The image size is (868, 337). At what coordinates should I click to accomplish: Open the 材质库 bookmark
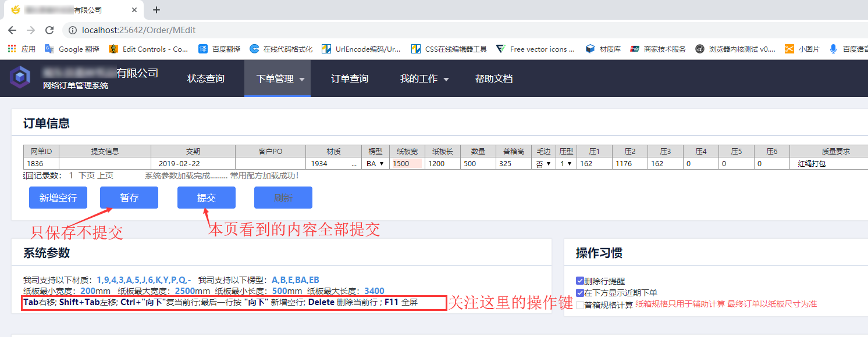coord(603,49)
